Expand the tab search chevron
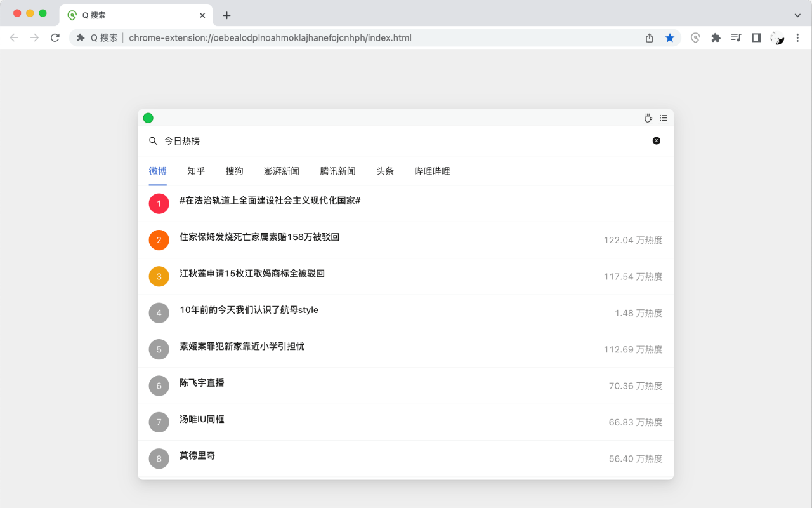This screenshot has width=812, height=508. [797, 15]
